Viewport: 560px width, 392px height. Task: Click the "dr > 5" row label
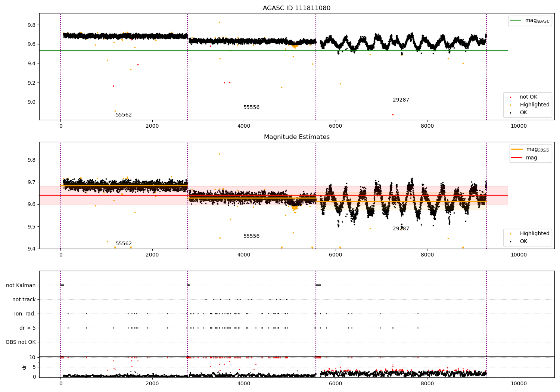tap(28, 328)
